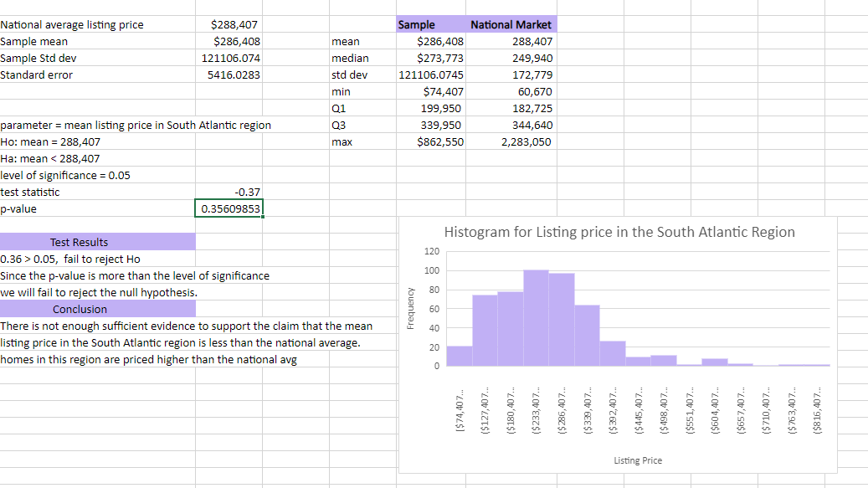Select the histogram chart title
The height and width of the screenshot is (488, 868).
[x=619, y=232]
